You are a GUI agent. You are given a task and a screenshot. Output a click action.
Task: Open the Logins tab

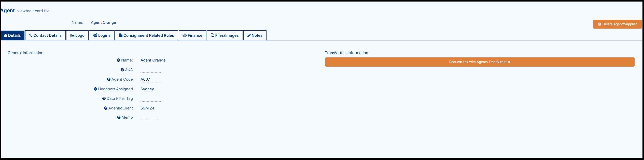point(102,35)
